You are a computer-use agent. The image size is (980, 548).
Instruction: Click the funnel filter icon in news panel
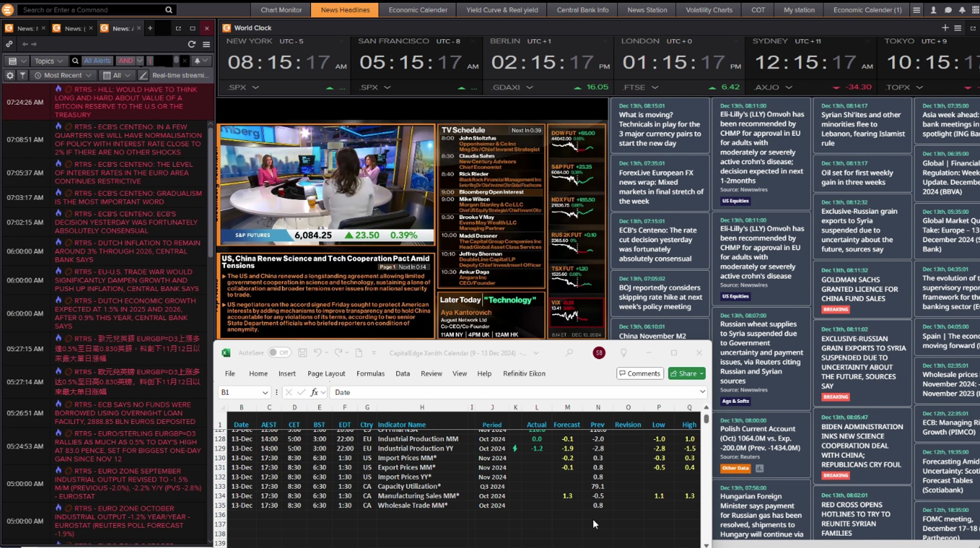(23, 75)
